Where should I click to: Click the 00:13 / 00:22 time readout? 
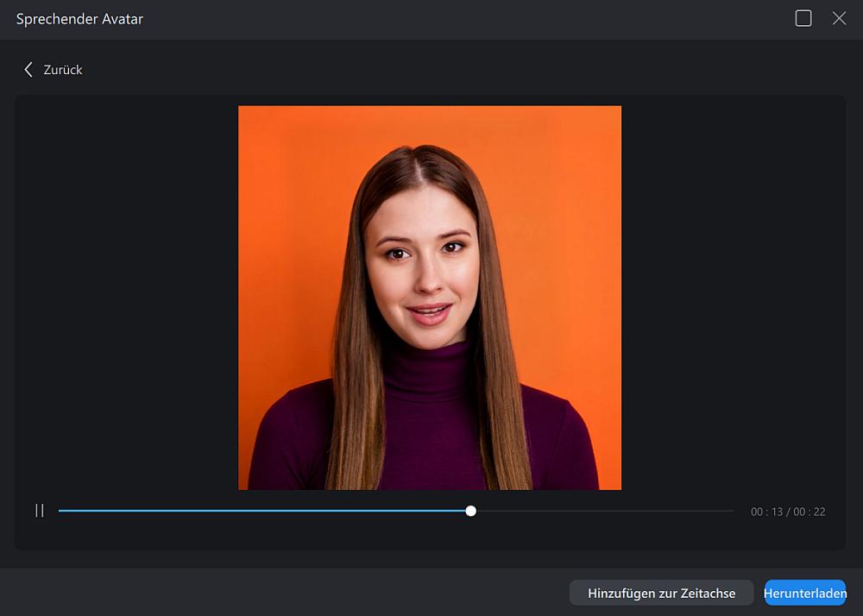tap(788, 512)
